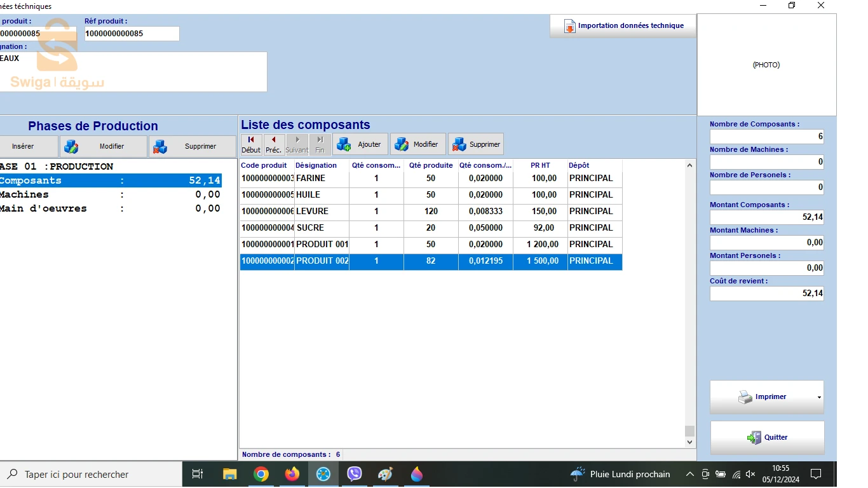The width and height of the screenshot is (868, 488).
Task: Click the Désignation column header
Action: (322, 165)
